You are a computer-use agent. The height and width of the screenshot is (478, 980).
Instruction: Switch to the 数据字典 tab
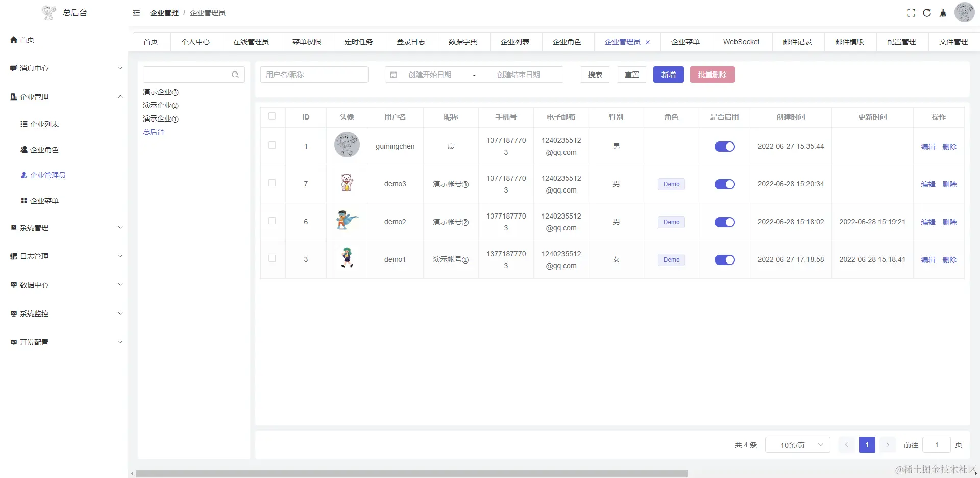coord(463,42)
